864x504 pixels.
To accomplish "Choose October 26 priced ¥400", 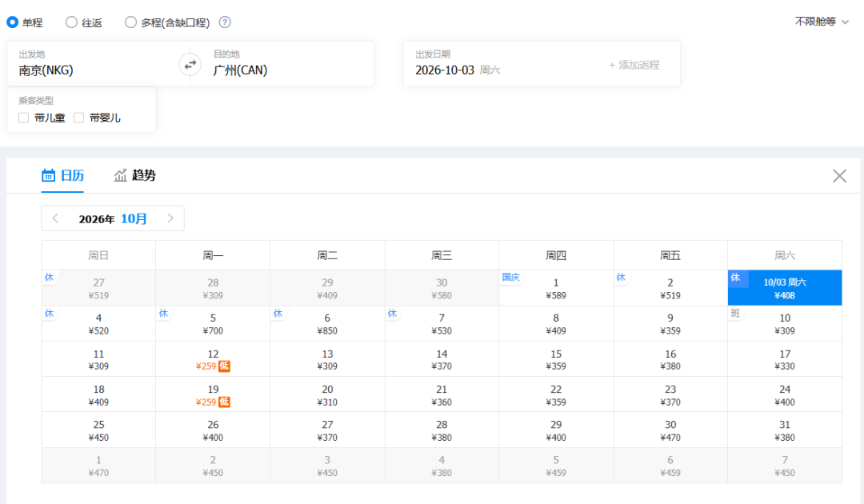I will [213, 430].
